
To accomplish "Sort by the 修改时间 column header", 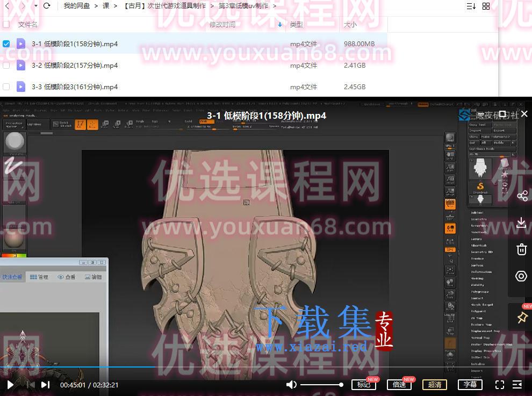I will pos(222,24).
